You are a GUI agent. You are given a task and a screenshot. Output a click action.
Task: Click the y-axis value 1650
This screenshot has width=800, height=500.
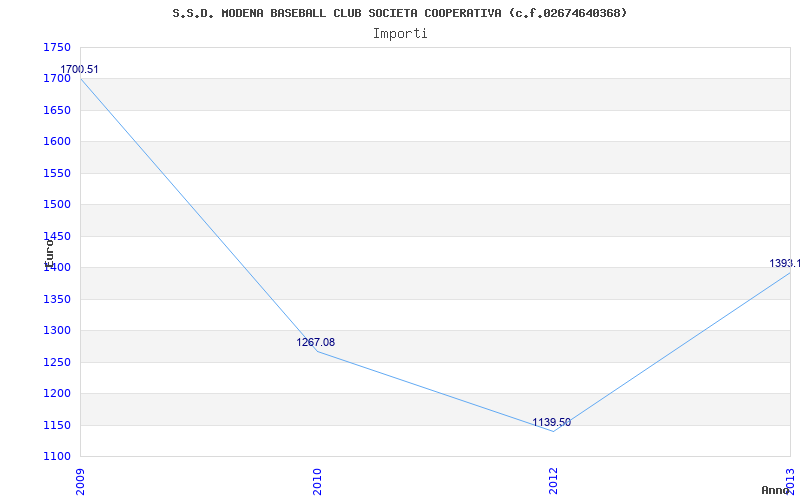[57, 110]
